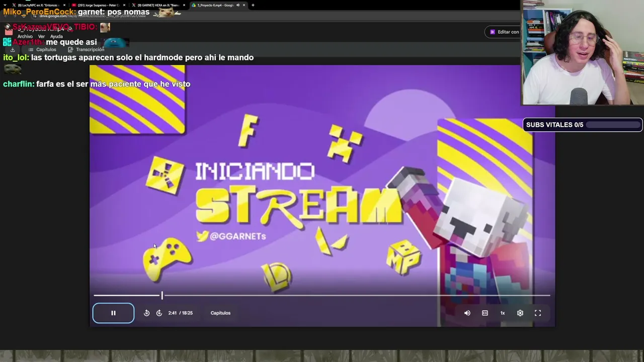The height and width of the screenshot is (362, 644).
Task: Seek using the video progress bar
Action: click(321, 296)
